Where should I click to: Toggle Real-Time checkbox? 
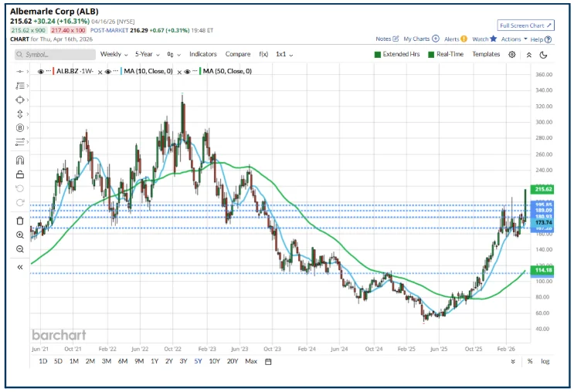431,55
